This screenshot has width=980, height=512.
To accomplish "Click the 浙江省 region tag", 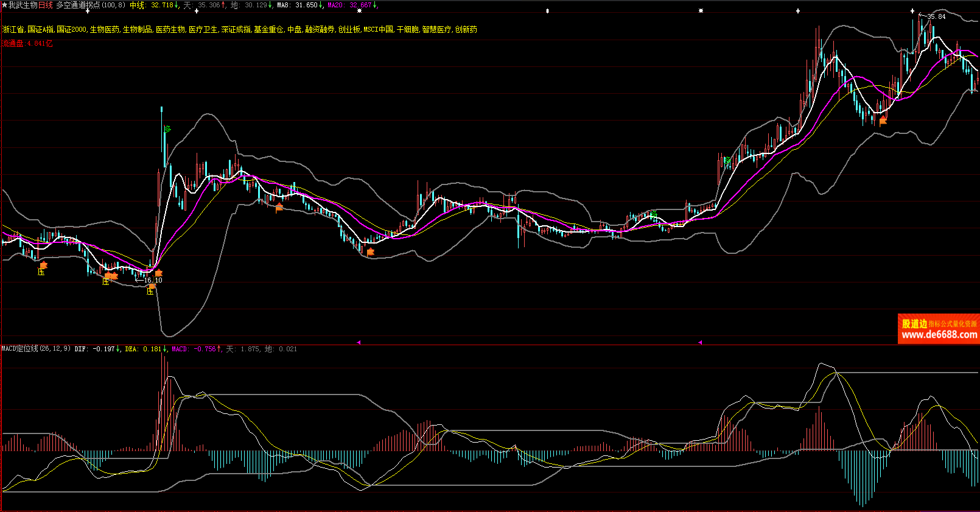I will point(13,29).
